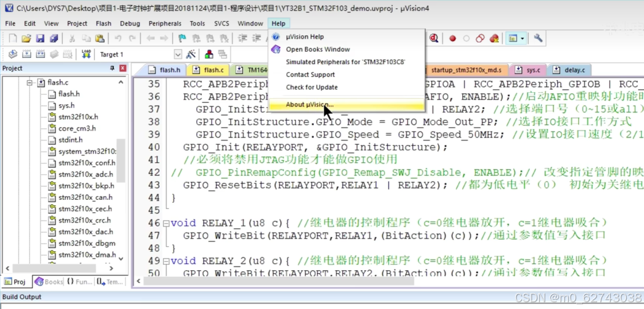Switch to the sys.c editor tab
644x309 pixels.
pyautogui.click(x=528, y=70)
